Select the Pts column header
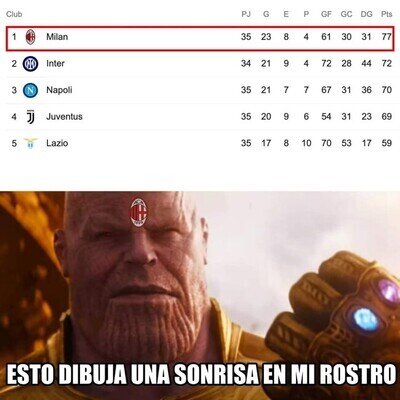This screenshot has height=400, width=400. (x=386, y=14)
